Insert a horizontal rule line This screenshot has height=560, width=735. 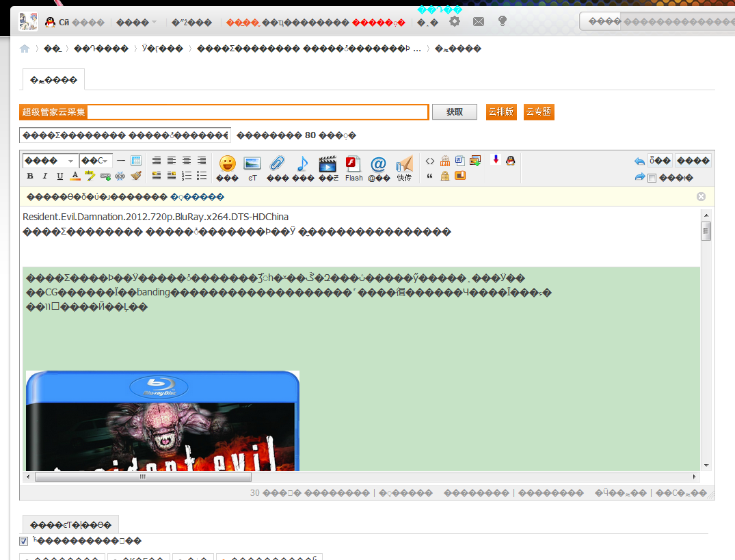click(121, 161)
